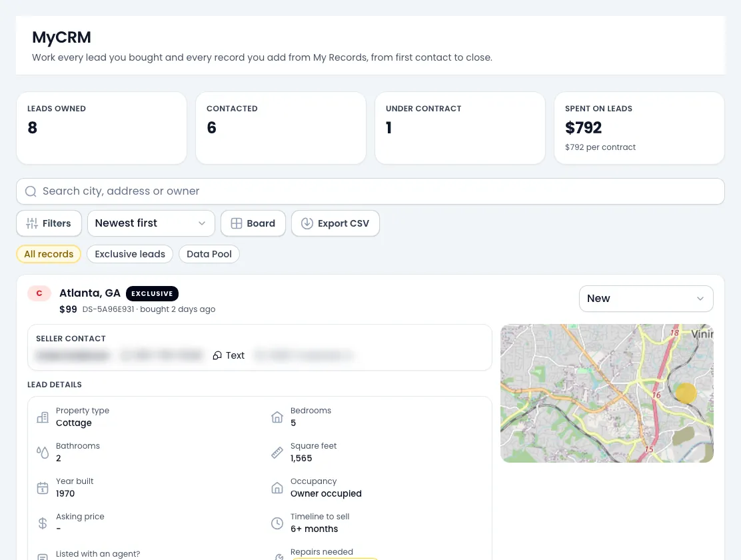Select the All records tab

point(49,254)
